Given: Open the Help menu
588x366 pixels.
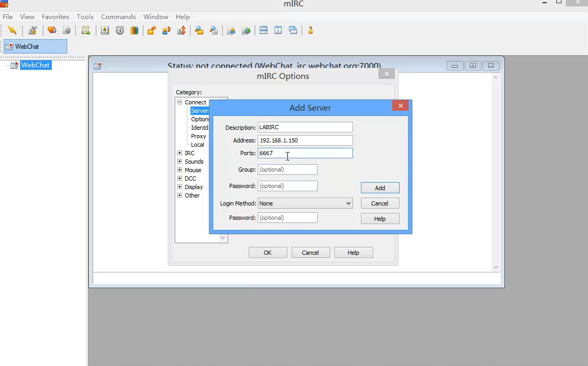Looking at the screenshot, I should click(x=183, y=17).
